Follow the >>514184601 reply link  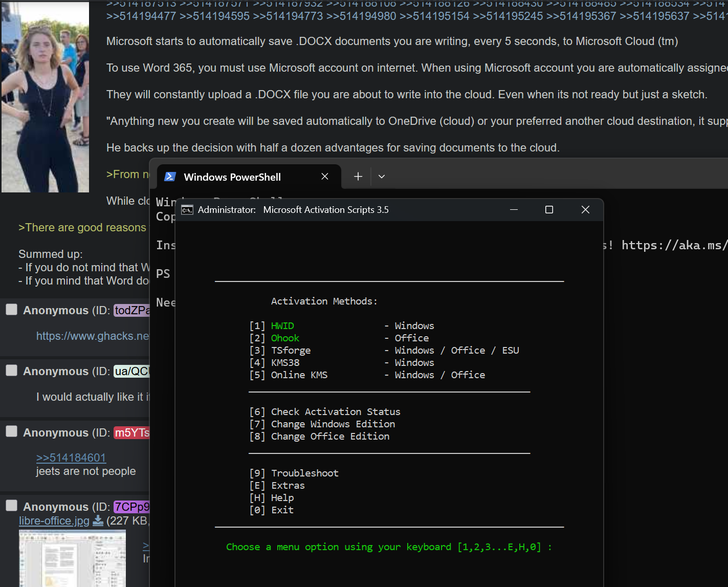[71, 458]
